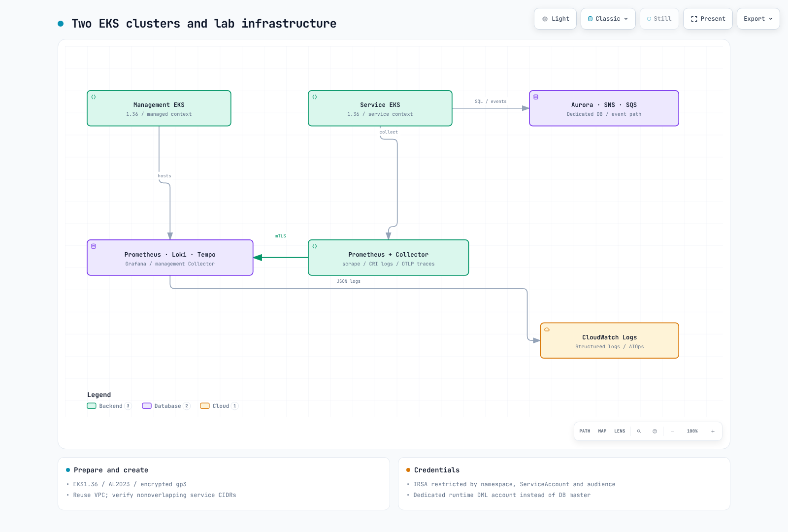Select the CloudWatch Logs node
The height and width of the screenshot is (532, 788).
(610, 340)
